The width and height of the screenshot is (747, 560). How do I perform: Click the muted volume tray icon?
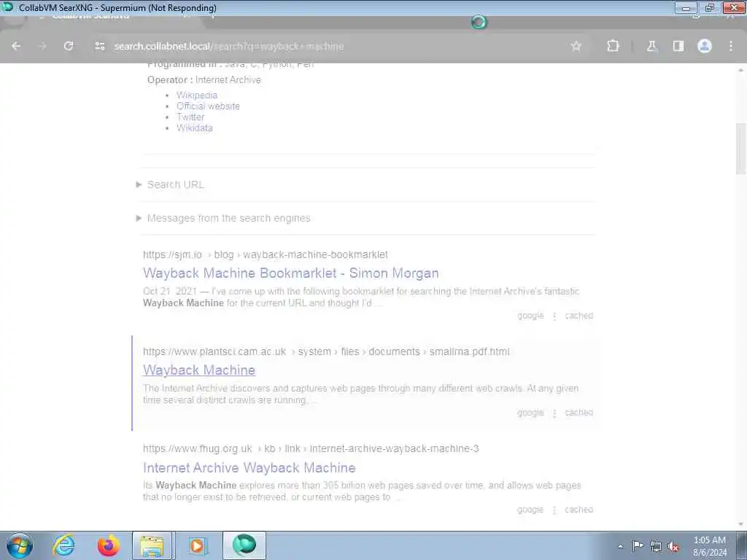point(673,546)
